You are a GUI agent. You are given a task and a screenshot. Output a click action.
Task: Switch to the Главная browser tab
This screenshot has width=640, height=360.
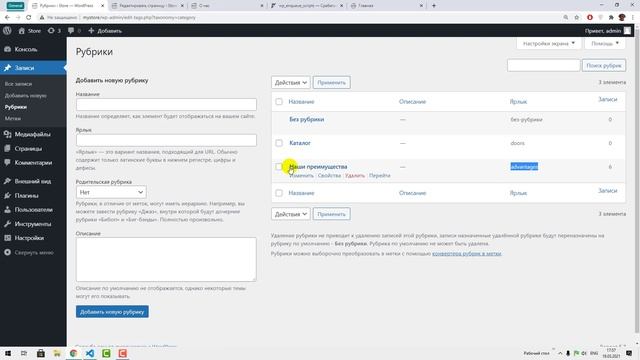click(387, 6)
